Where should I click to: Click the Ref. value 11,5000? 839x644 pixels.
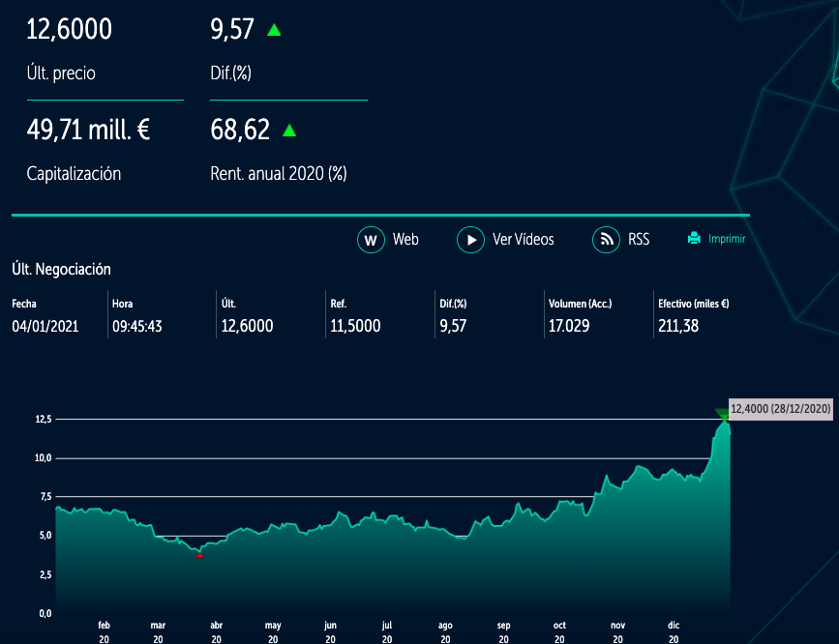pyautogui.click(x=355, y=326)
